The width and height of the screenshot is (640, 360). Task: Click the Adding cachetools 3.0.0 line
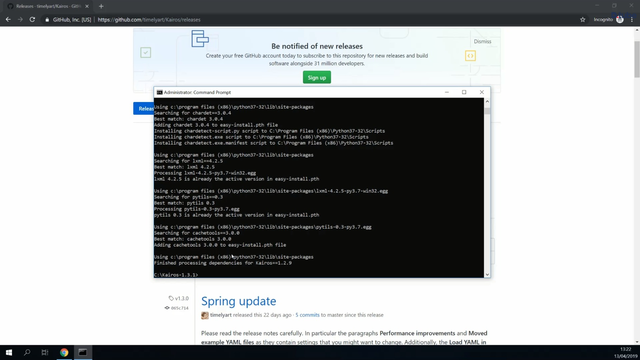click(x=220, y=245)
